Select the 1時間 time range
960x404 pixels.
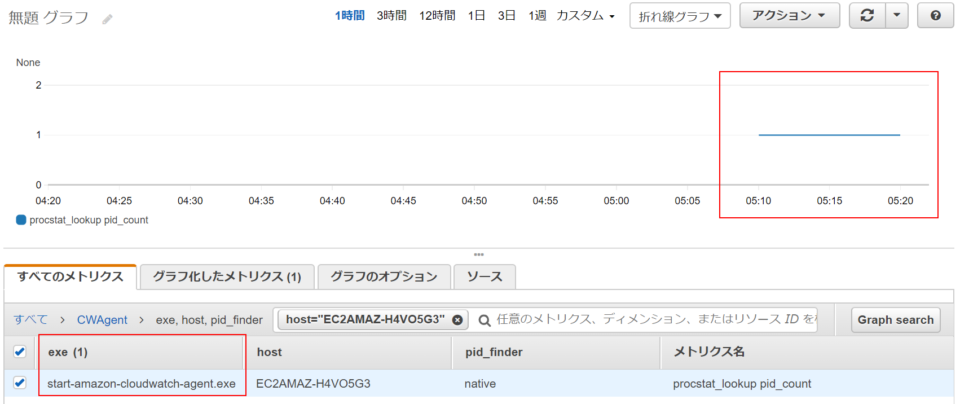pyautogui.click(x=350, y=17)
